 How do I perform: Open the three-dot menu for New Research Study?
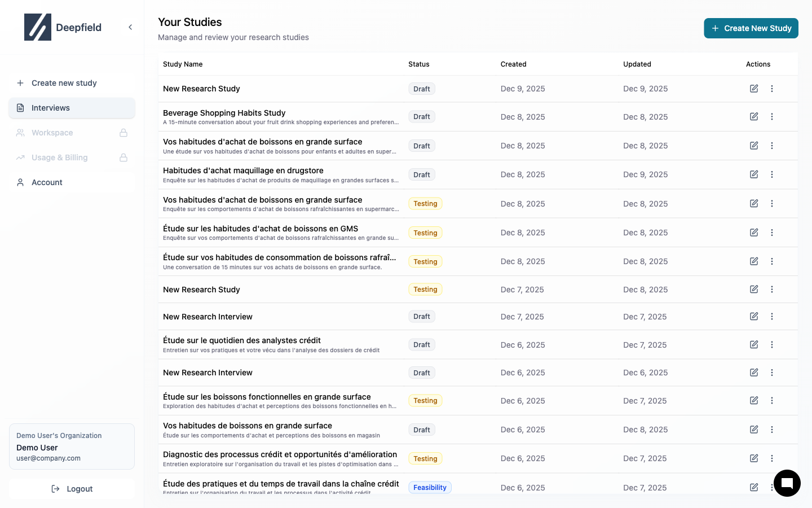pos(772,88)
